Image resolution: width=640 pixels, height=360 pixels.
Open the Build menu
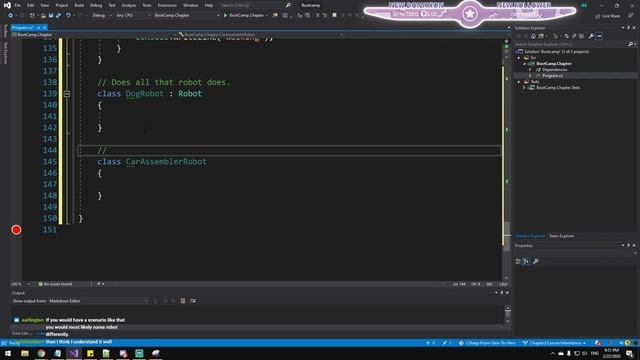(x=79, y=5)
